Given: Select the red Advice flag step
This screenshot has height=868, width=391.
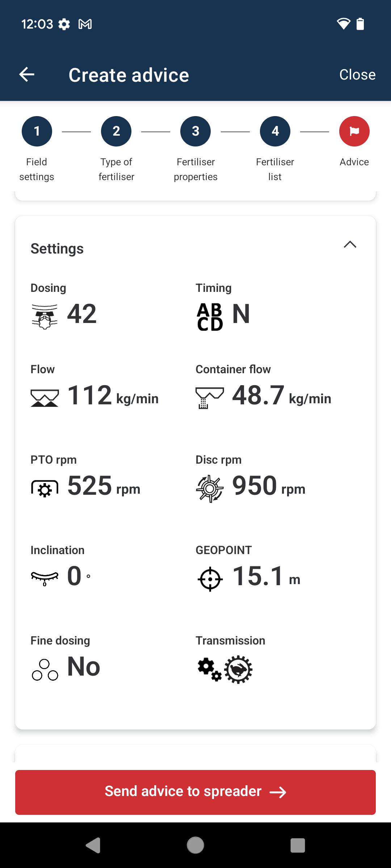Looking at the screenshot, I should [354, 131].
